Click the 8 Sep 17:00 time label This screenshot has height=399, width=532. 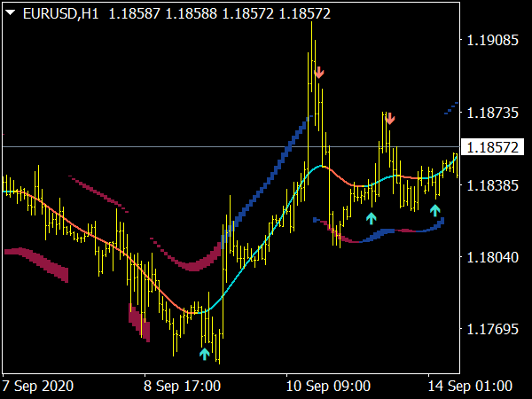click(x=182, y=386)
